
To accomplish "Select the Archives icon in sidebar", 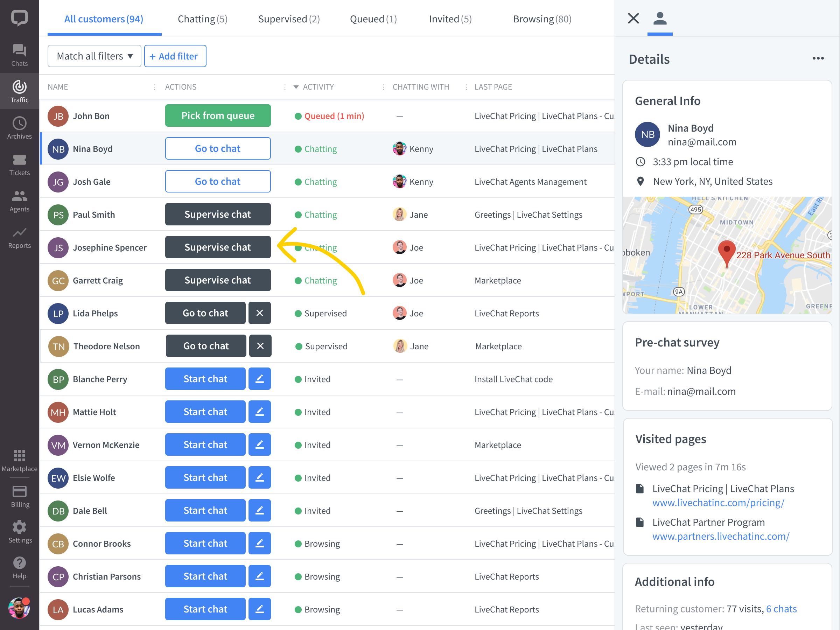I will 19,122.
